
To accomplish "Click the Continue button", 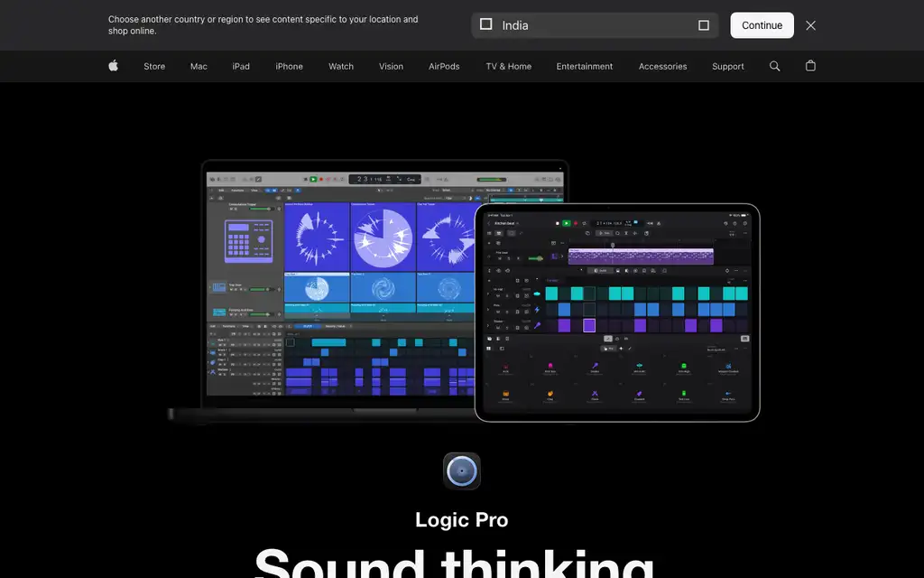I will (x=762, y=25).
